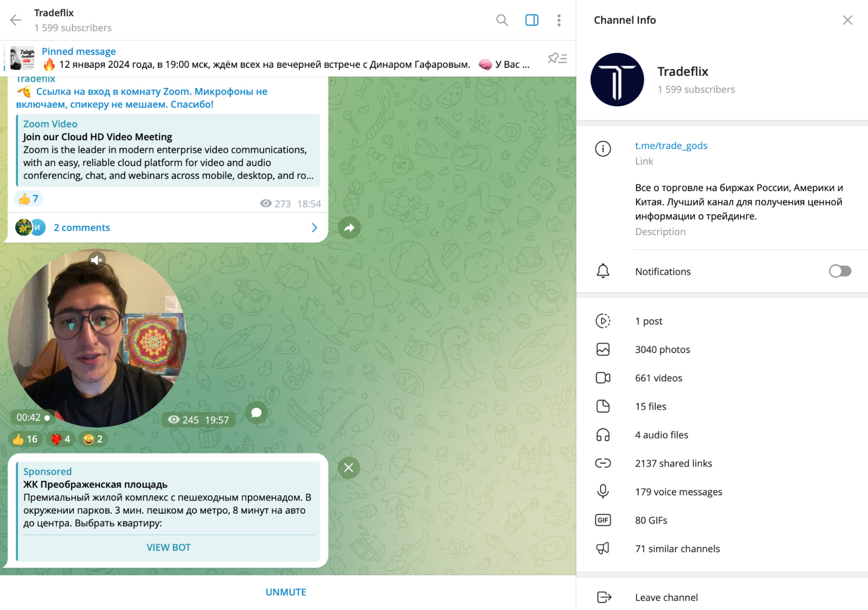Click the bell icon next to Notifications
This screenshot has width=868, height=610.
(x=603, y=271)
